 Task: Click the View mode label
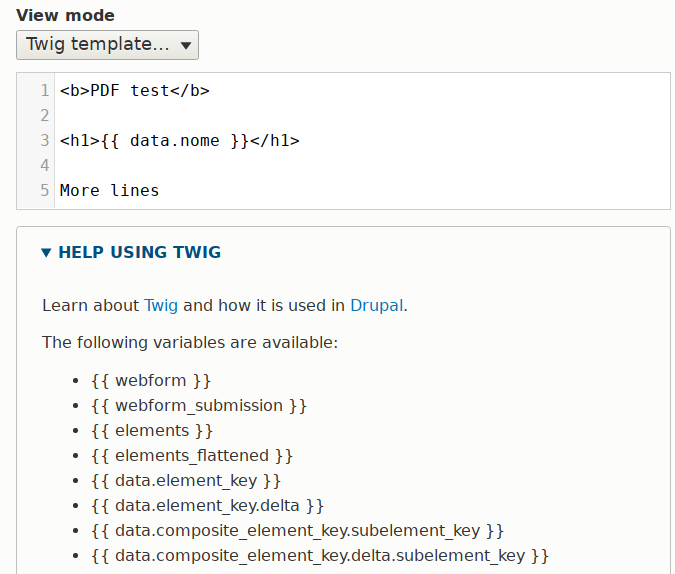pos(65,15)
